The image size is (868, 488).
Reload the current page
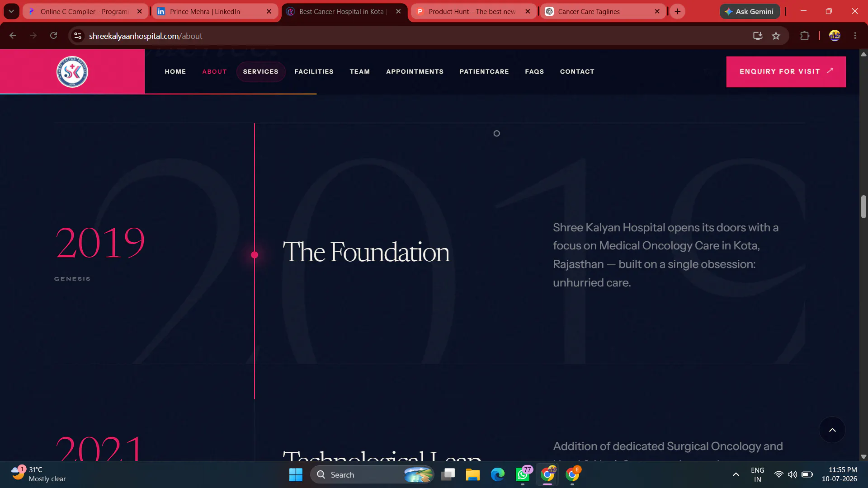coord(53,36)
